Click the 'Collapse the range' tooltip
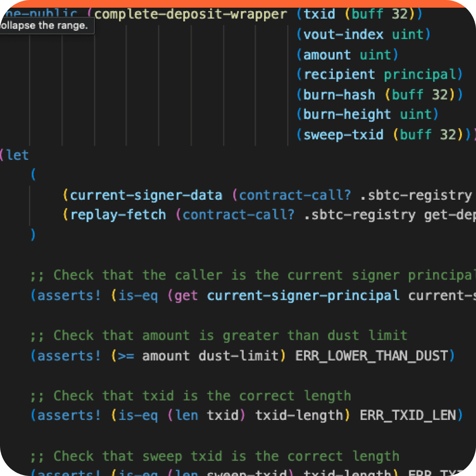 45,26
